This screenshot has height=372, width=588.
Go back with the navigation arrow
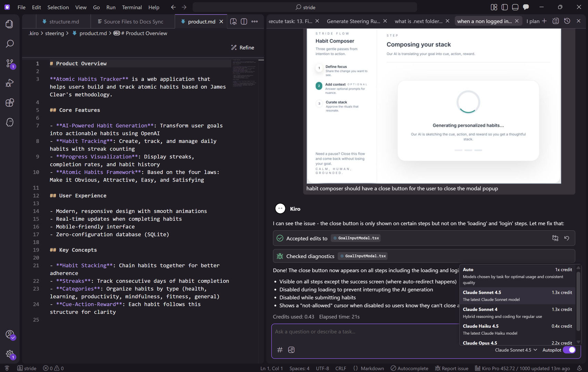pyautogui.click(x=173, y=7)
